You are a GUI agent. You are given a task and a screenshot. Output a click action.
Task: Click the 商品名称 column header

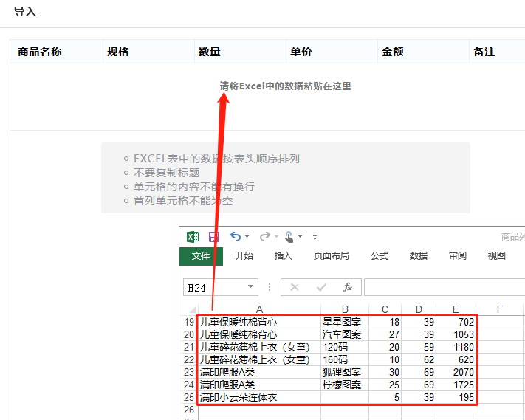(40, 52)
